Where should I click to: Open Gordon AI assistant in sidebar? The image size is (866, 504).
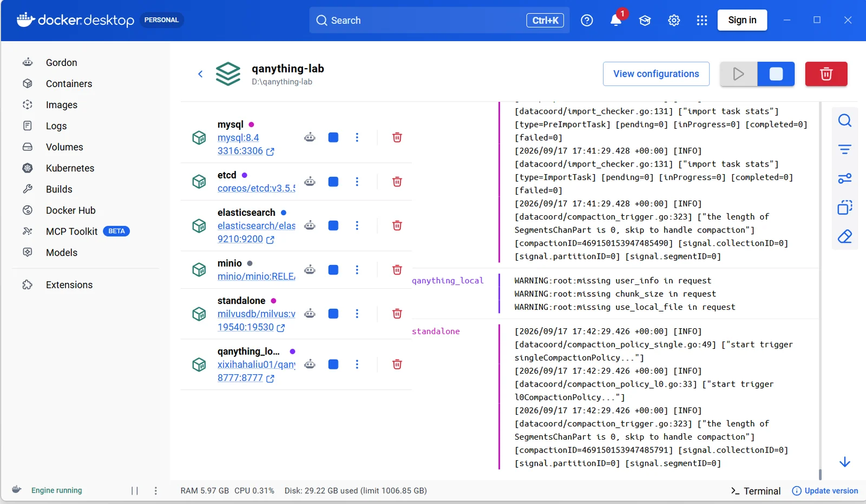coord(61,63)
